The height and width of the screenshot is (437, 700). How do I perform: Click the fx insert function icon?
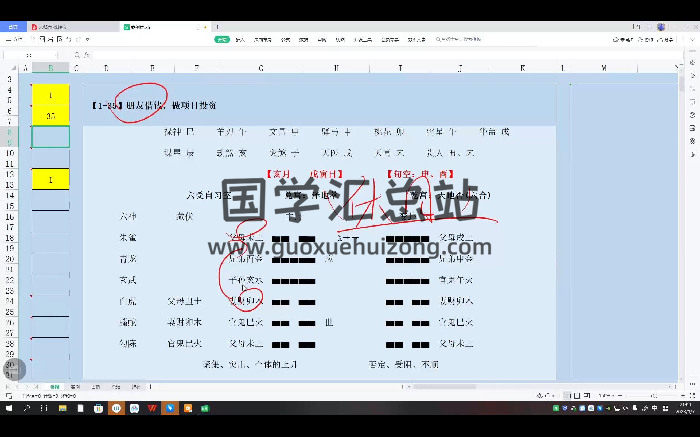pos(88,55)
